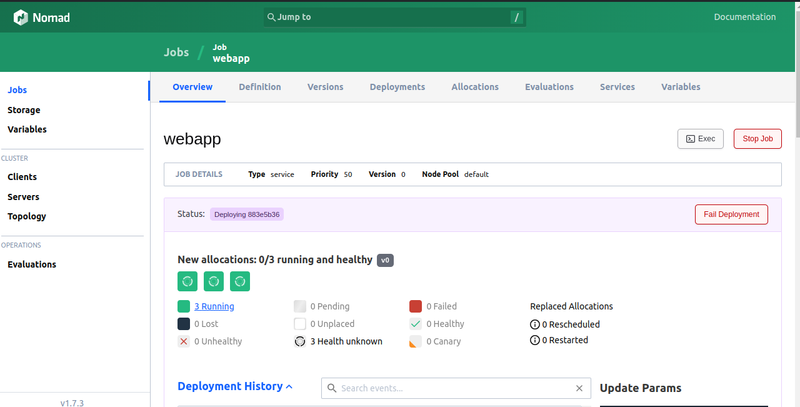800x407 pixels.
Task: Click the v1.7.3 version text
Action: 72,402
